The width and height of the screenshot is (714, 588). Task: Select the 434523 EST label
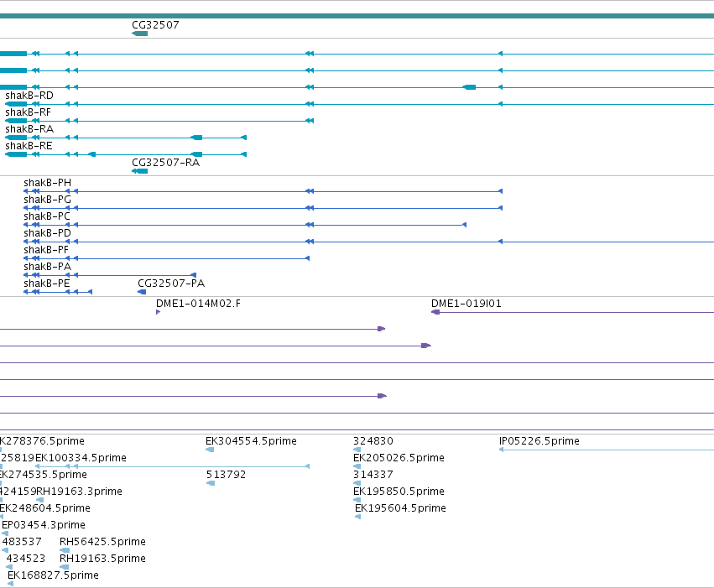pyautogui.click(x=25, y=559)
